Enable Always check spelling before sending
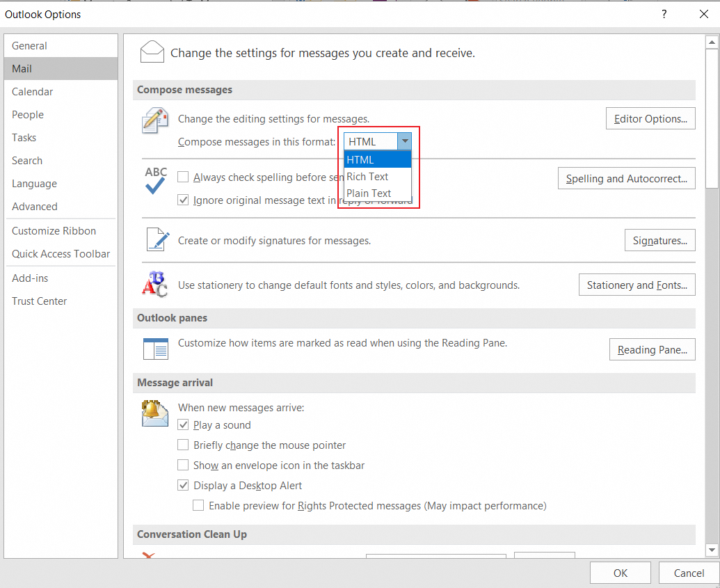 pyautogui.click(x=183, y=177)
